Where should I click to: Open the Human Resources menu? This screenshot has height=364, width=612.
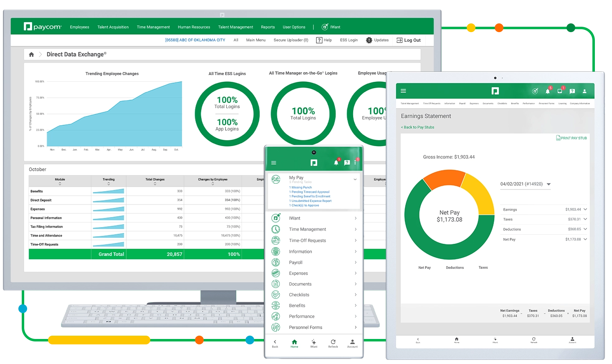[x=194, y=27]
